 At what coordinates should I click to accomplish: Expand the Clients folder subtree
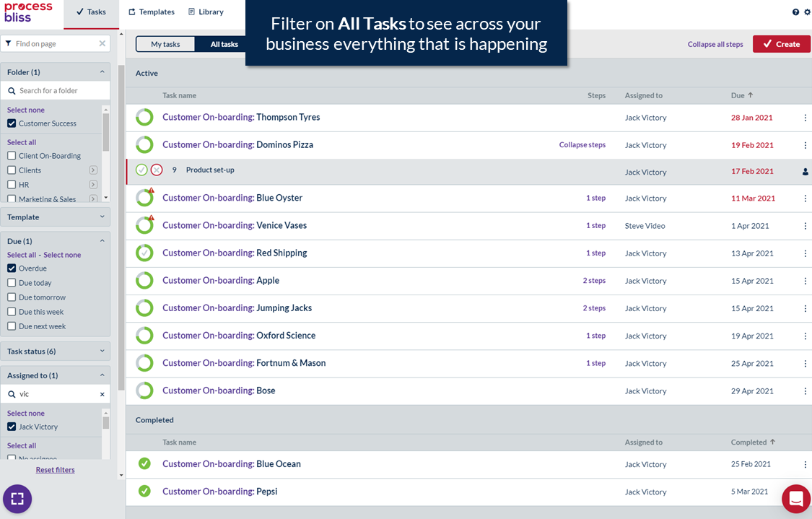click(93, 170)
